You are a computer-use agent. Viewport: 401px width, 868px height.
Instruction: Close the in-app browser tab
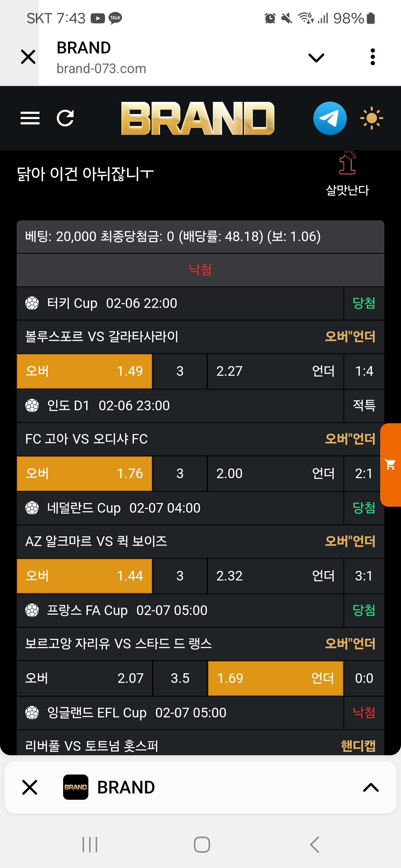tap(28, 57)
